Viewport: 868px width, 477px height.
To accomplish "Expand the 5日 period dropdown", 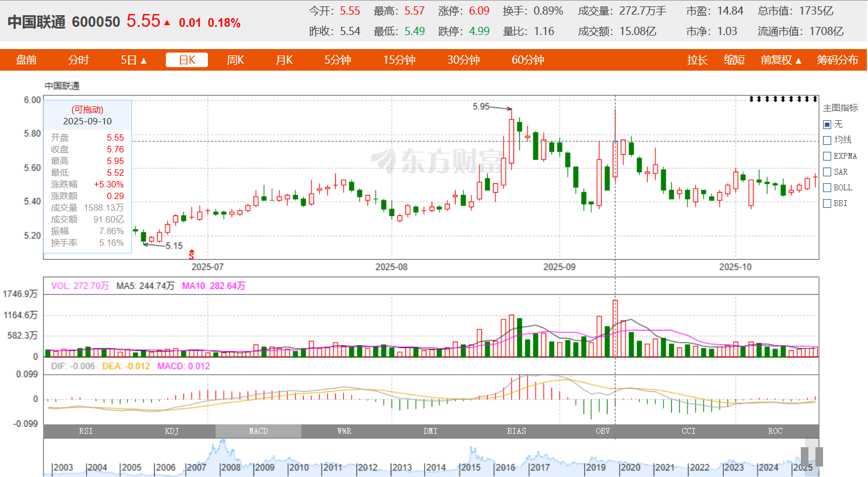I will click(x=134, y=60).
